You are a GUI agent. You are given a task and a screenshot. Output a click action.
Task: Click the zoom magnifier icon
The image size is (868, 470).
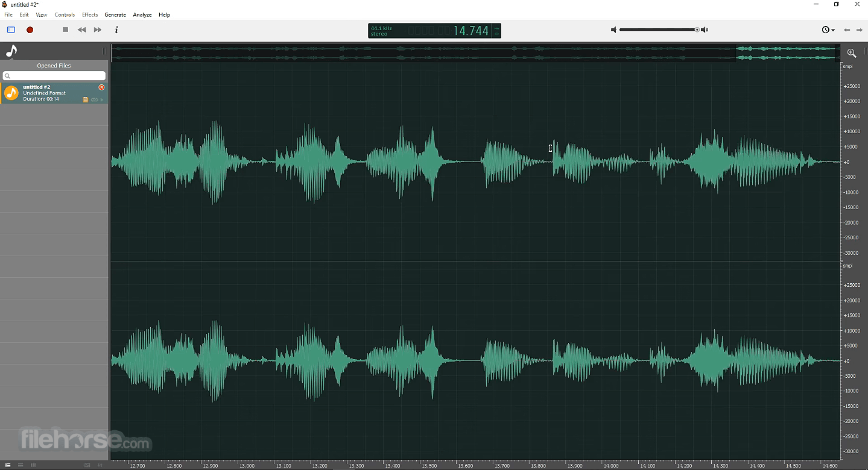(852, 53)
